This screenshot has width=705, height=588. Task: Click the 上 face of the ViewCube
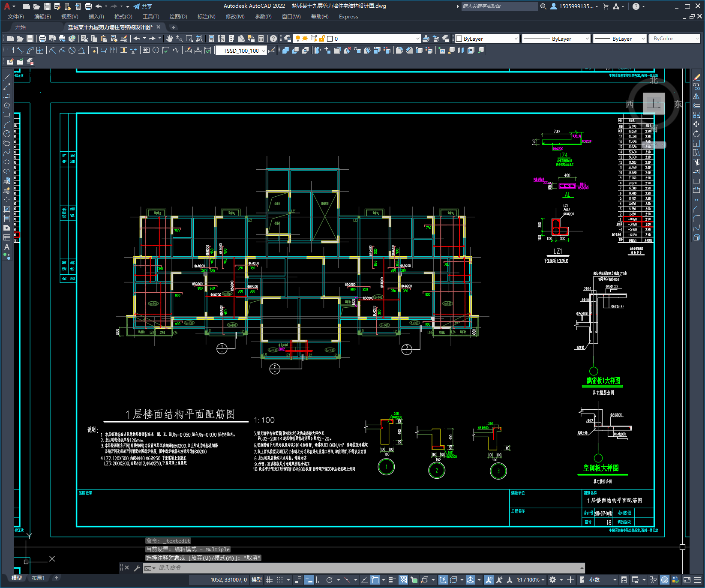point(654,103)
